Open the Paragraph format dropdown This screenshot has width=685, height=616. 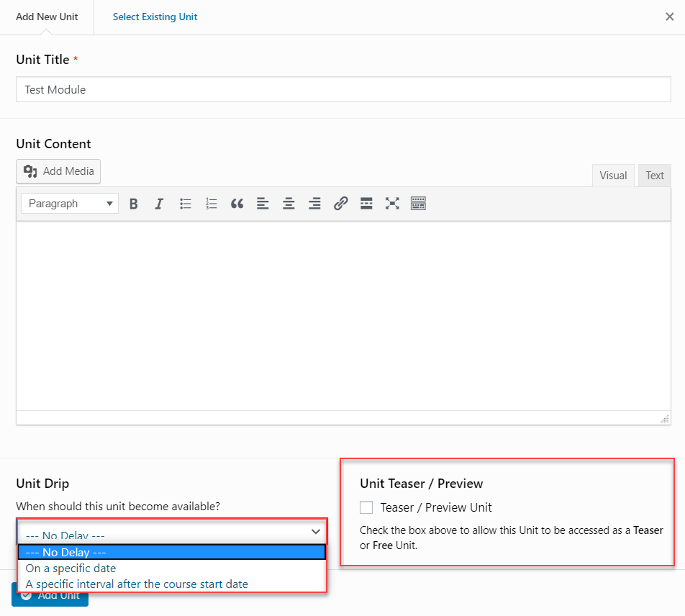(x=70, y=204)
